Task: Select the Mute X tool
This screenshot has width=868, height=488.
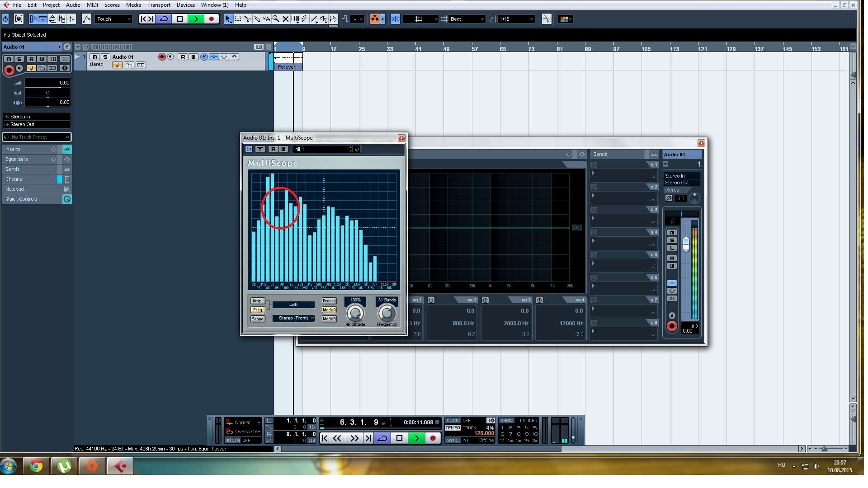Action: point(286,19)
